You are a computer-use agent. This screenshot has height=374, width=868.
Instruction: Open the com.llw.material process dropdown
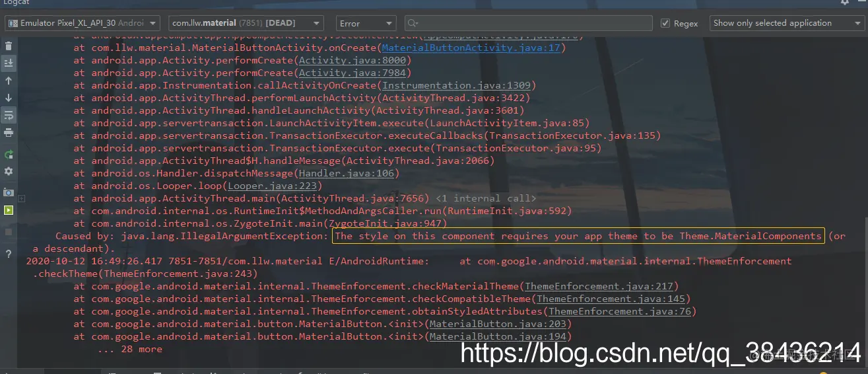(x=246, y=23)
